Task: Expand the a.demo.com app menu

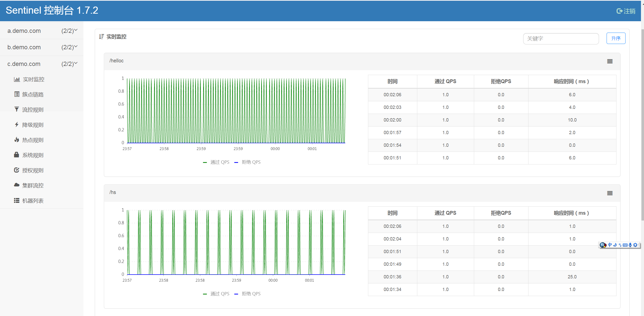Action: [x=42, y=31]
